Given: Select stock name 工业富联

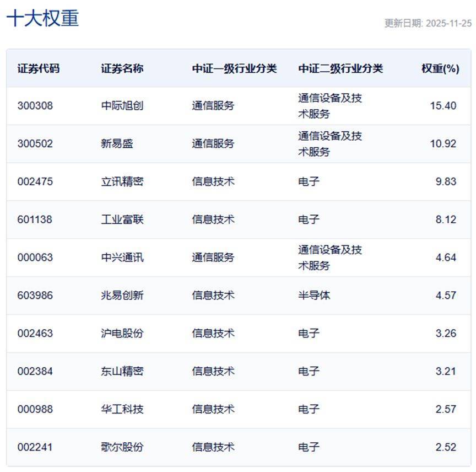Looking at the screenshot, I should click(x=122, y=219).
